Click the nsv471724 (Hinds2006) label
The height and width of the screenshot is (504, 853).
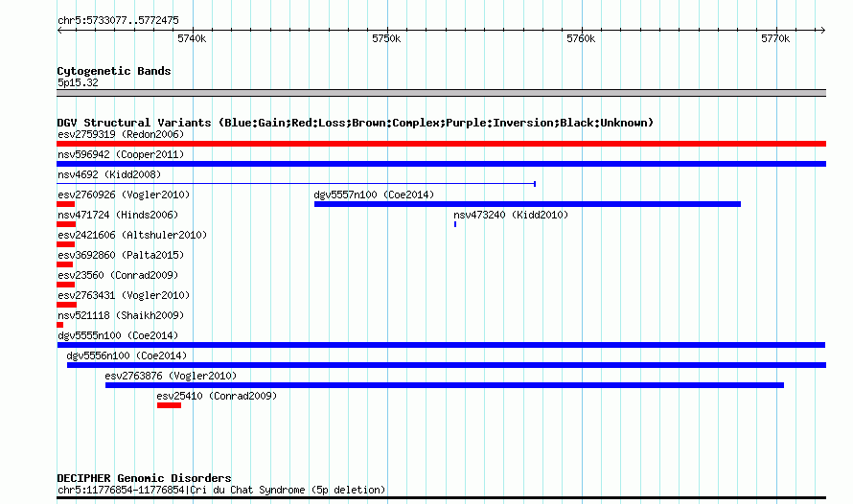[x=118, y=215]
